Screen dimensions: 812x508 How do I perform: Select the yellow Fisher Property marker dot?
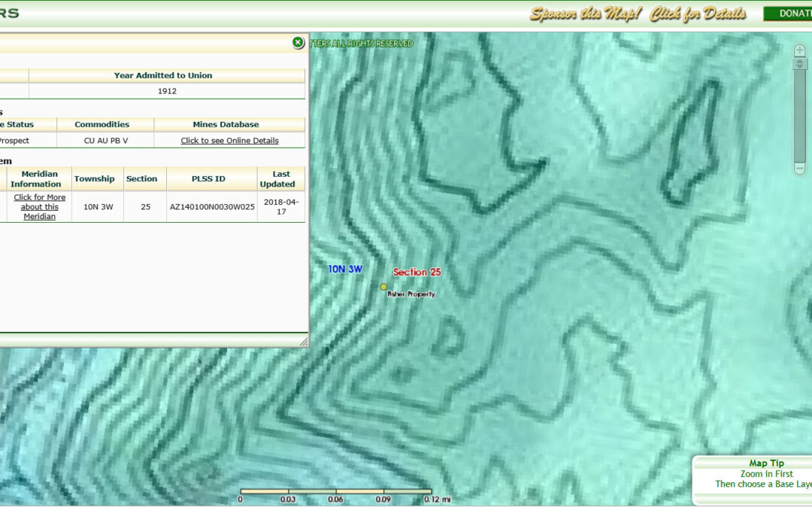(x=383, y=287)
